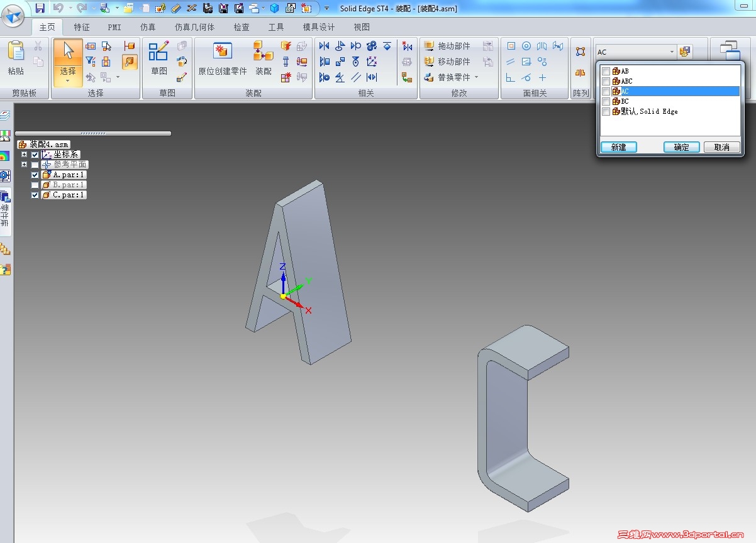
Task: Click the 零件库 parts library sidebar tab
Action: click(5, 212)
